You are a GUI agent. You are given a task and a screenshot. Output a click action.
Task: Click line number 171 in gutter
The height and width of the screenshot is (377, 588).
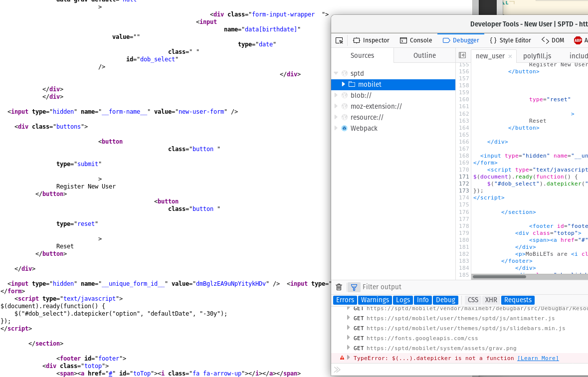click(x=464, y=177)
